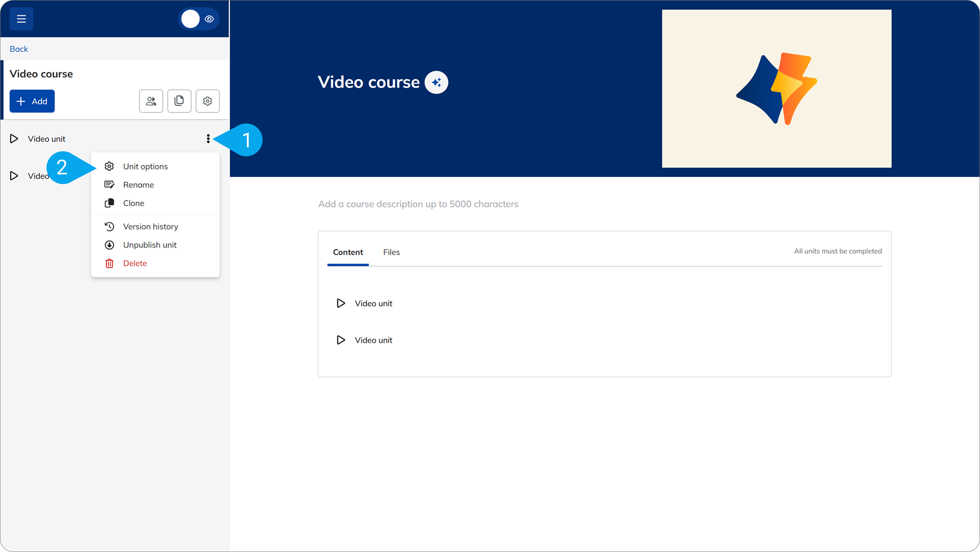Viewport: 980px width, 552px height.
Task: Open first Video unit in content list
Action: [373, 303]
